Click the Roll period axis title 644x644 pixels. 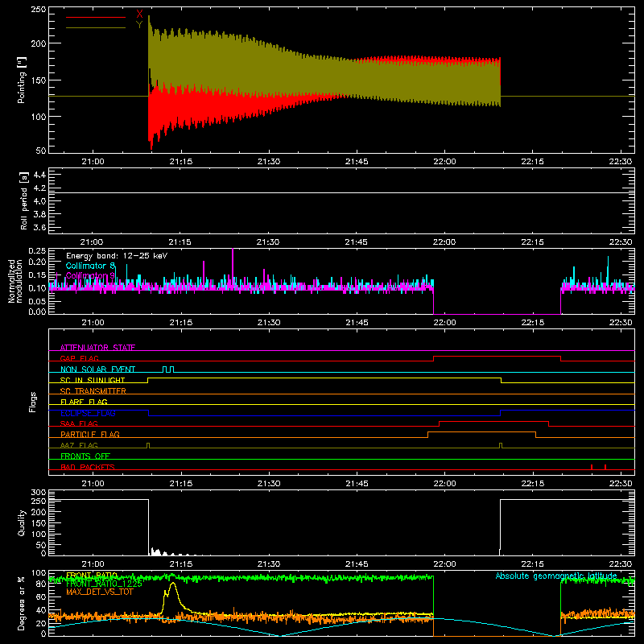click(x=23, y=201)
